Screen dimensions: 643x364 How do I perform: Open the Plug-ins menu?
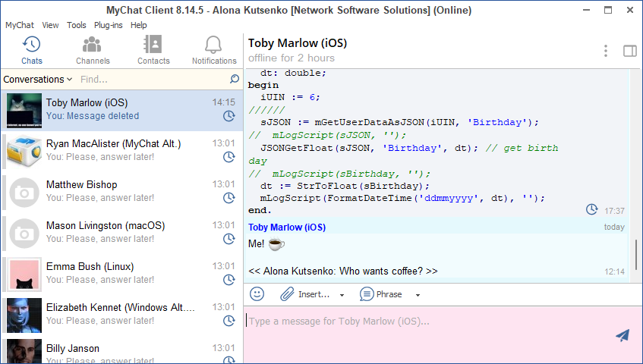click(x=109, y=25)
